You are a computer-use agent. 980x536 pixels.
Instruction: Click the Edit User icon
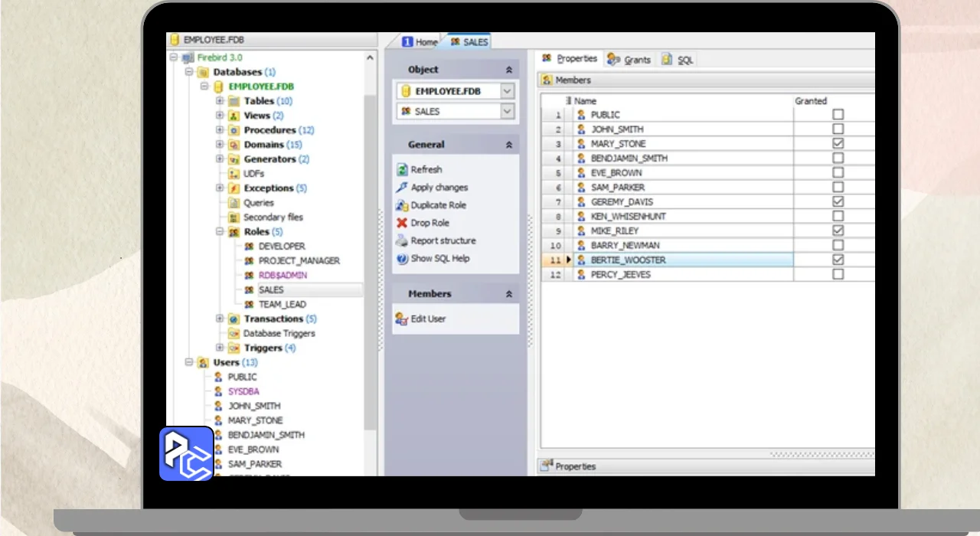[402, 319]
